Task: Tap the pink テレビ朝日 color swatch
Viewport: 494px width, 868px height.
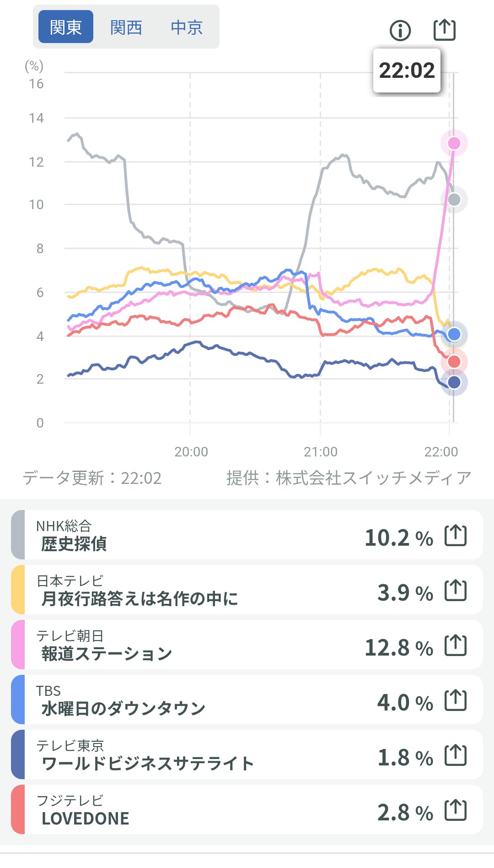Action: 18,645
